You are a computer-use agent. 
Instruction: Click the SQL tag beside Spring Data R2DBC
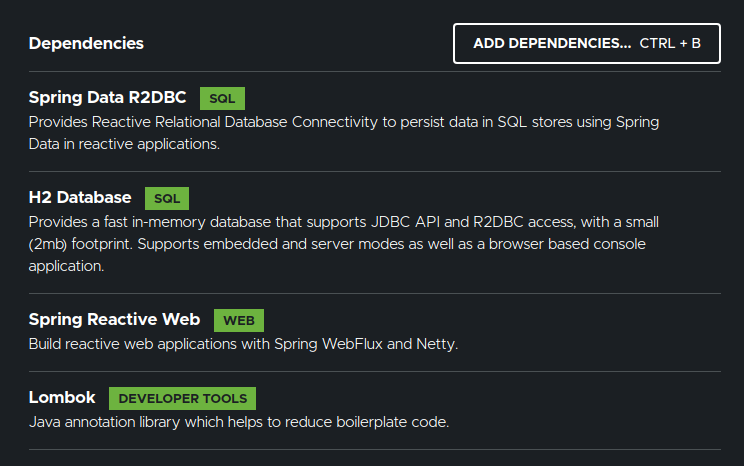[222, 98]
